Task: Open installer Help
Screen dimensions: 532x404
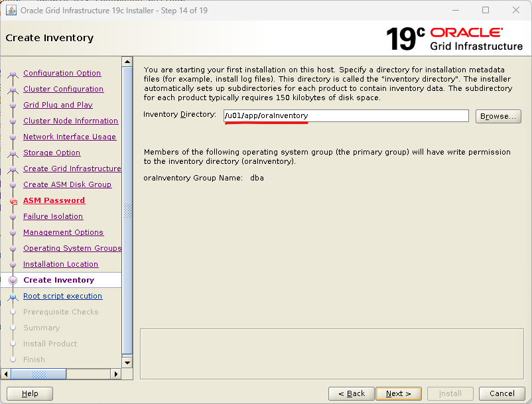Action: click(30, 393)
